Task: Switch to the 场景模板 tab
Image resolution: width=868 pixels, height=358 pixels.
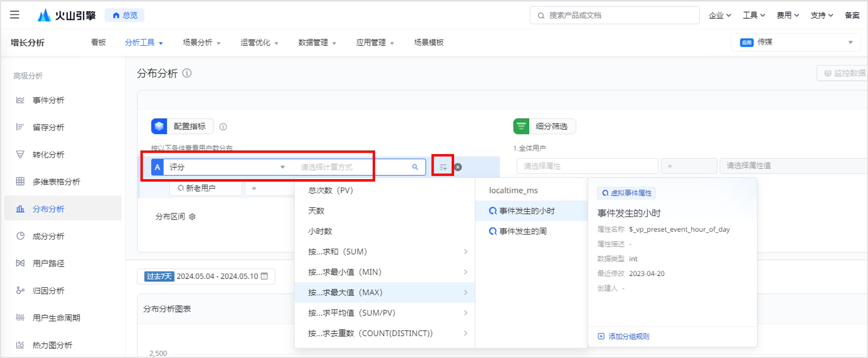Action: [429, 43]
